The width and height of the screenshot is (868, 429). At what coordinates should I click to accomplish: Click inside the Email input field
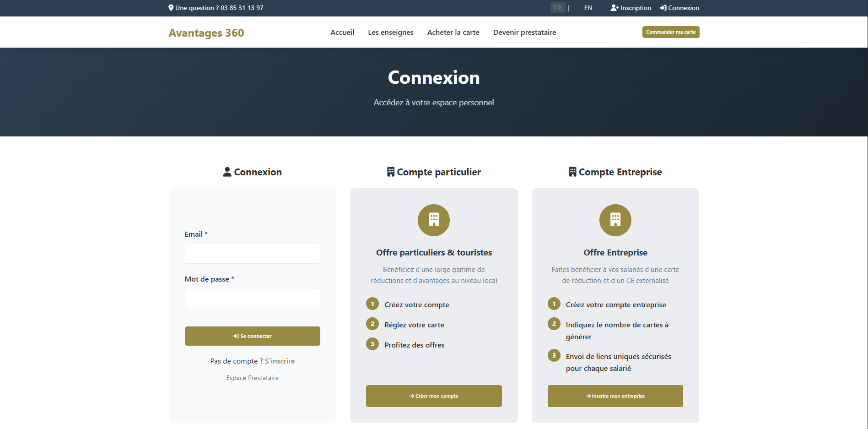coord(252,253)
